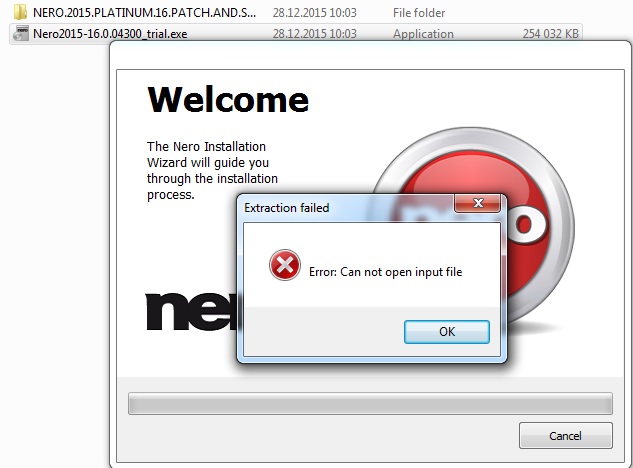Click the 'Can not open input file' message

386,272
